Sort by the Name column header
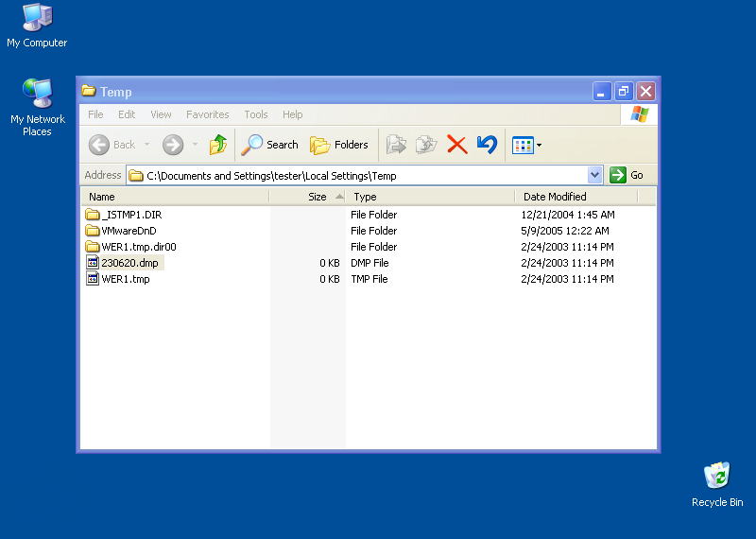 pos(175,197)
